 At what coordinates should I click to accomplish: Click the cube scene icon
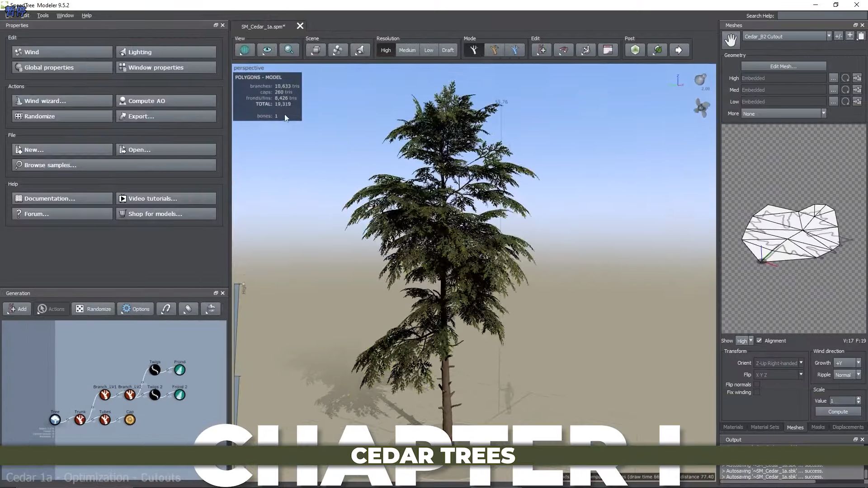(x=316, y=50)
